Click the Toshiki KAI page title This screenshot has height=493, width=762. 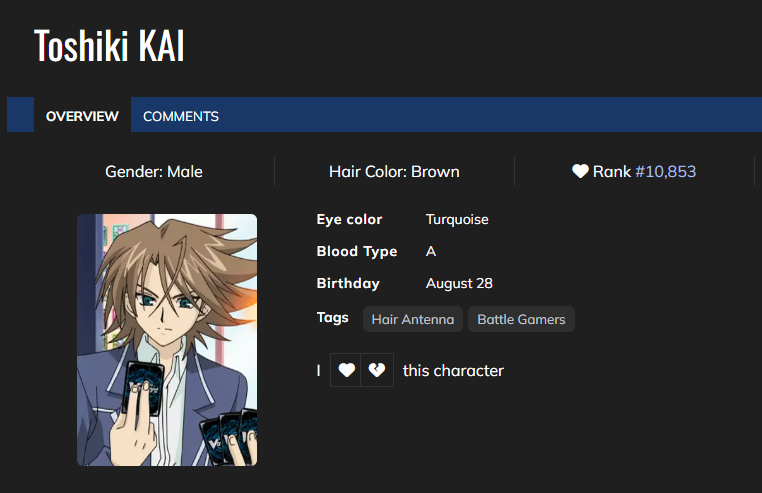[109, 47]
